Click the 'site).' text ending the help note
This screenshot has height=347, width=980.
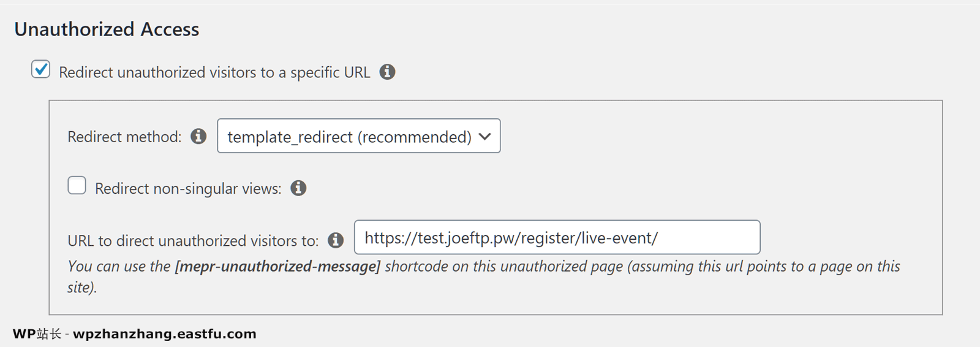tap(82, 288)
